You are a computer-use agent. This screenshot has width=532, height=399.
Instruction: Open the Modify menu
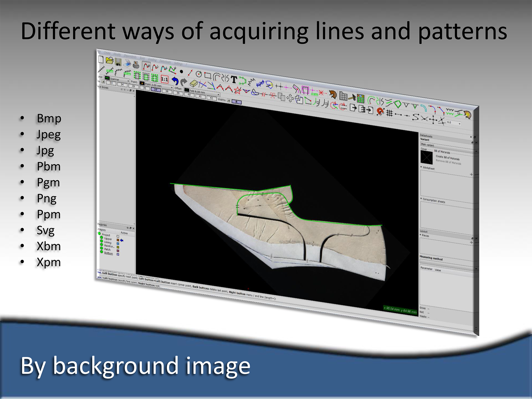coord(117,54)
